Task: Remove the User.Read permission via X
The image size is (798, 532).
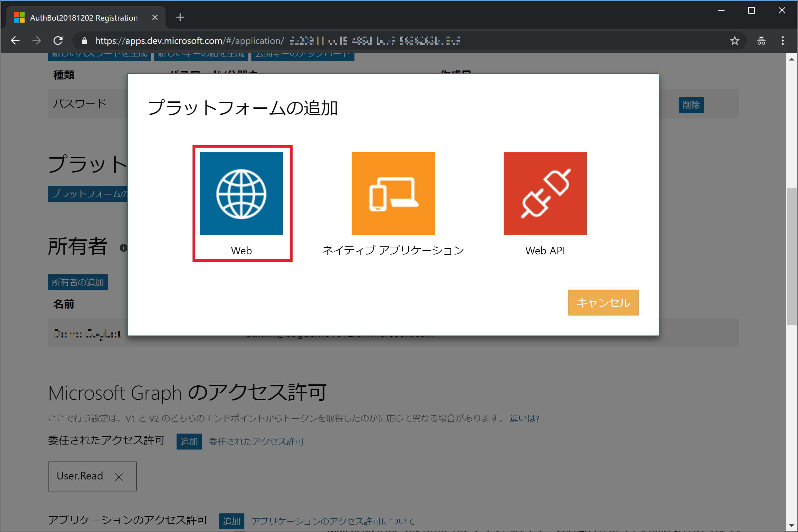Action: click(119, 477)
